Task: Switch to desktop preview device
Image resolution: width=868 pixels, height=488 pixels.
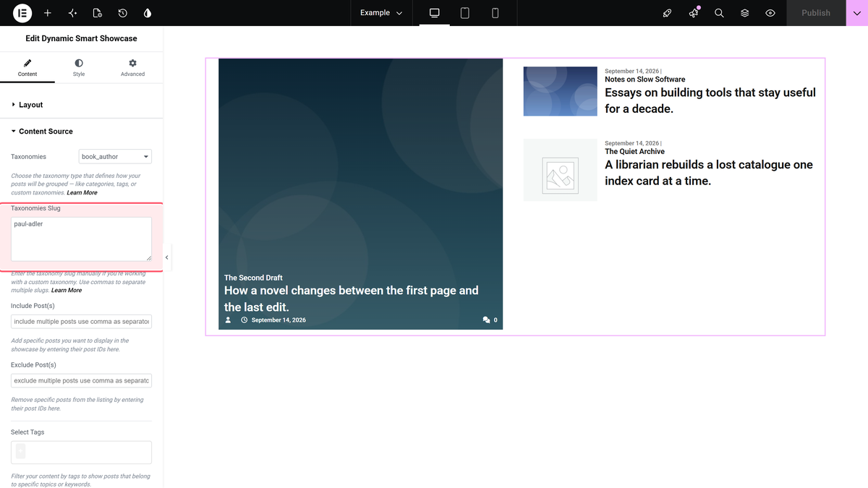Action: [435, 13]
